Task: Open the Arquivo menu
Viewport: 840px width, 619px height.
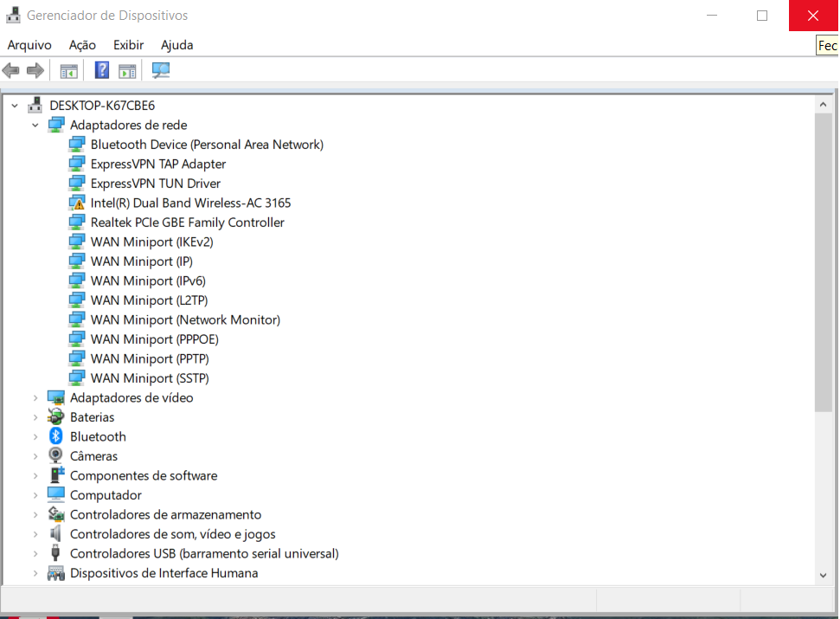Action: pos(29,45)
